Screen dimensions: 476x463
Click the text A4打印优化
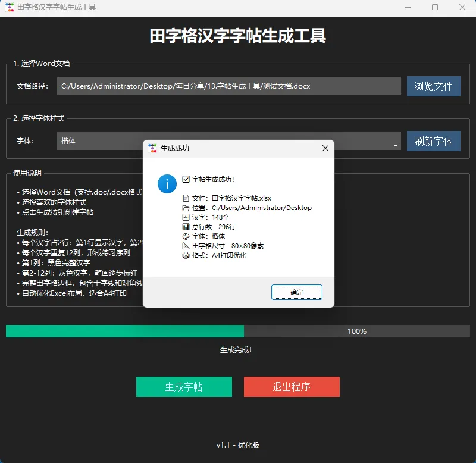tap(229, 255)
